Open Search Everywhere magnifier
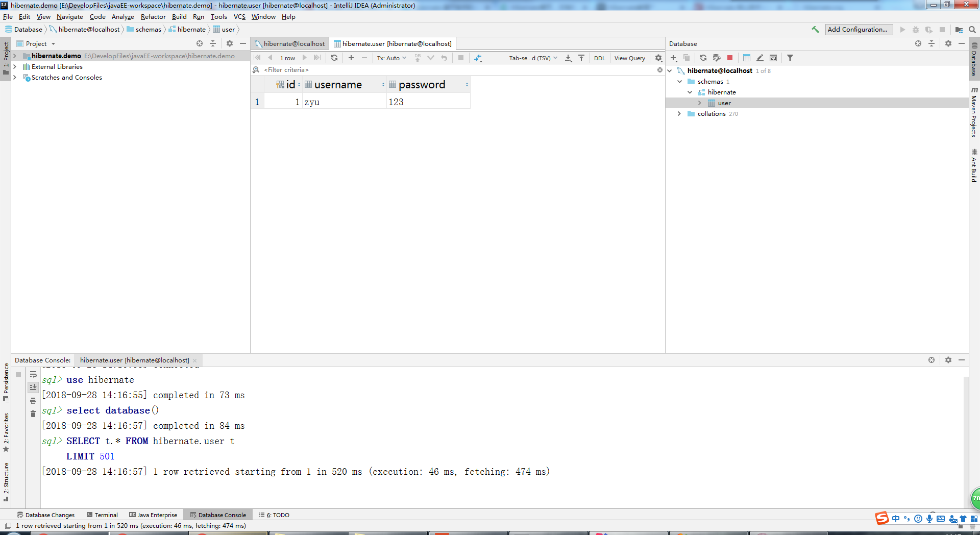Viewport: 980px width, 535px height. (972, 30)
